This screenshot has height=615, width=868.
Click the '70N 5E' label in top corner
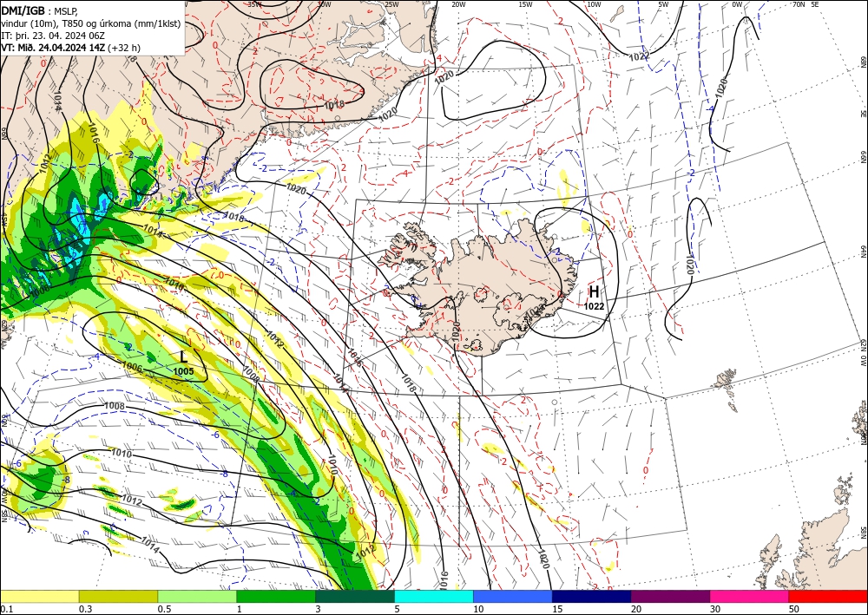pos(806,4)
